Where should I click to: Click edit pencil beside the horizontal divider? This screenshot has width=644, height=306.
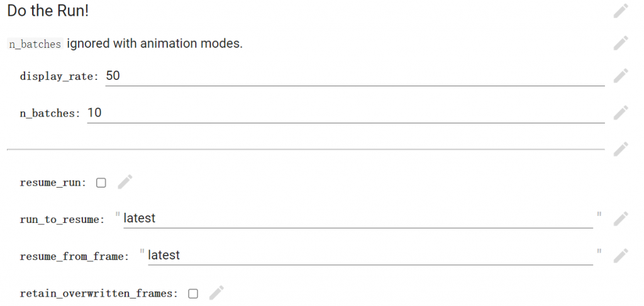[621, 149]
